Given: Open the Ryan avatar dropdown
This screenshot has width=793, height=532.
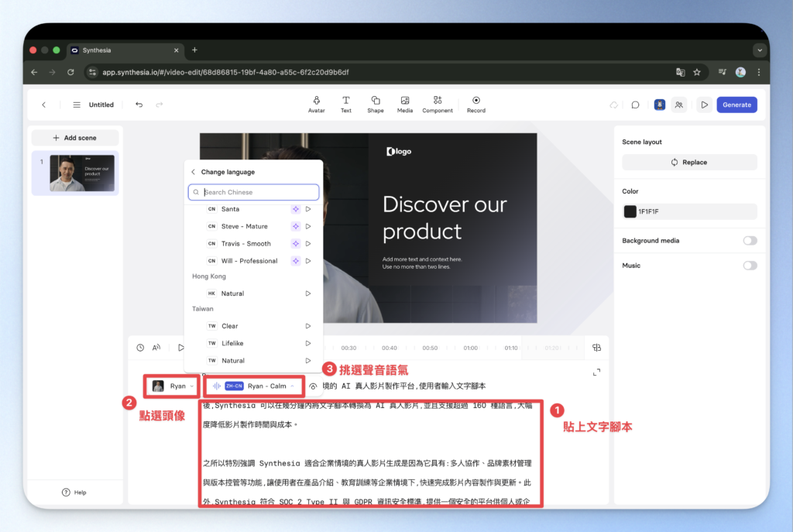Looking at the screenshot, I should pos(173,386).
